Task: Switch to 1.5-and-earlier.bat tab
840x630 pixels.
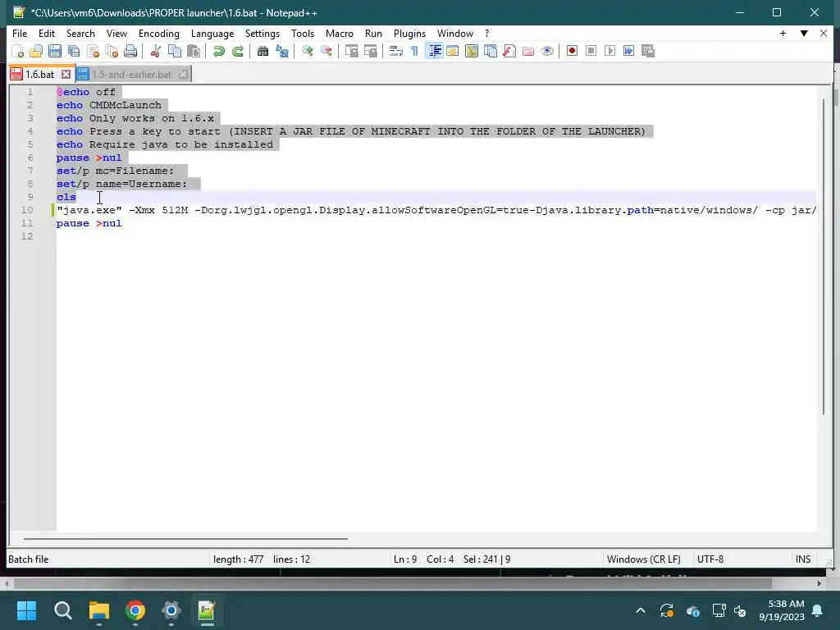Action: coord(132,75)
